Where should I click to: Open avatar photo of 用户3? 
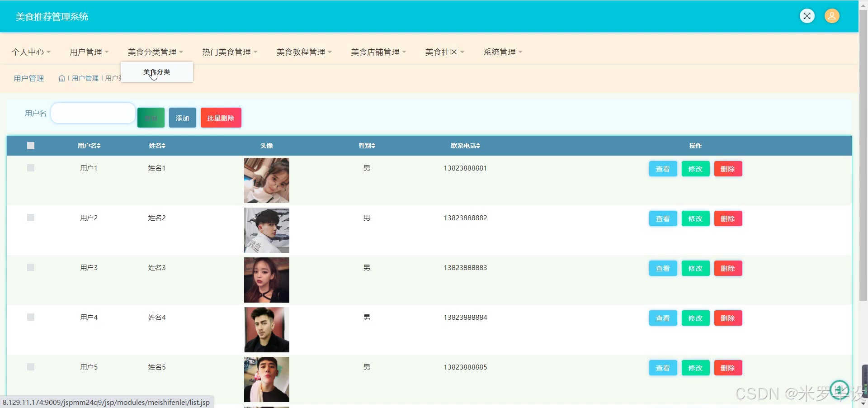tap(267, 280)
